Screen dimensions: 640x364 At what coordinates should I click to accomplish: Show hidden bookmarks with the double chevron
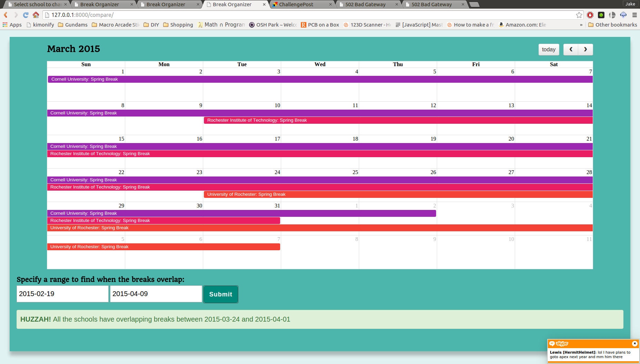coord(581,25)
